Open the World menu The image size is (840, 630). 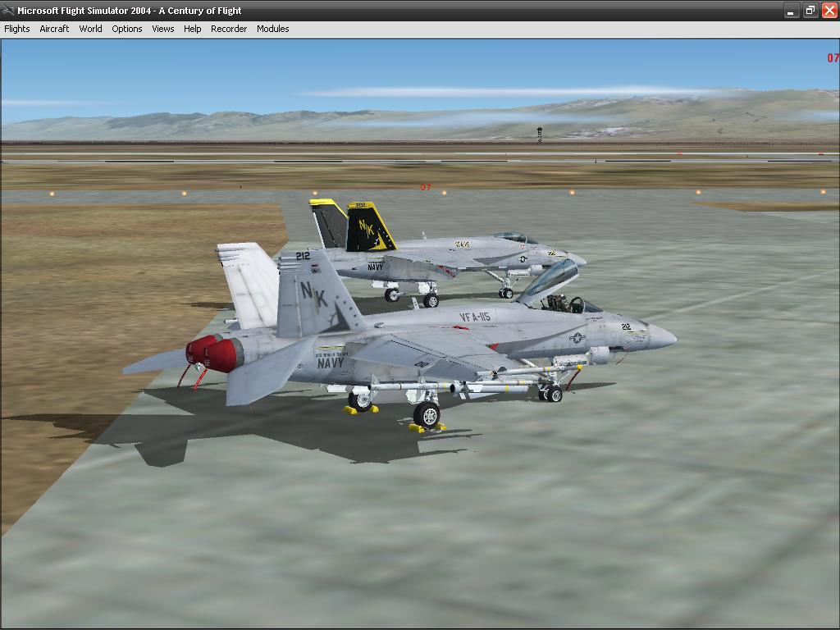(90, 29)
